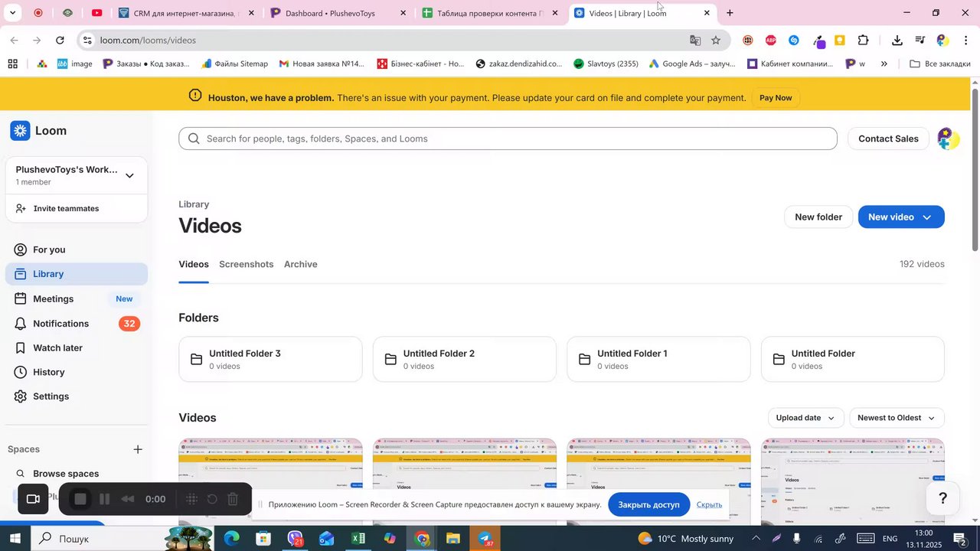Viewport: 980px width, 551px height.
Task: Click the Скрыть link
Action: [x=709, y=504]
